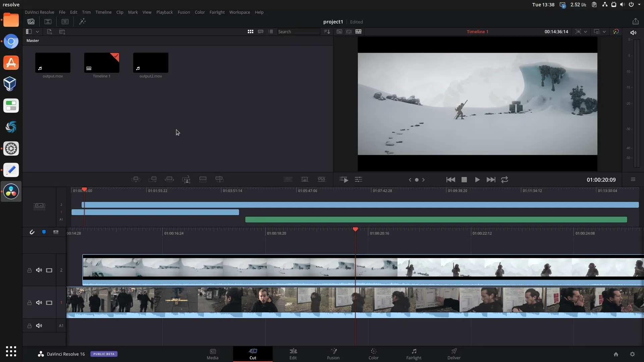Viewport: 644px width, 362px height.
Task: Switch to list view
Action: point(271,32)
